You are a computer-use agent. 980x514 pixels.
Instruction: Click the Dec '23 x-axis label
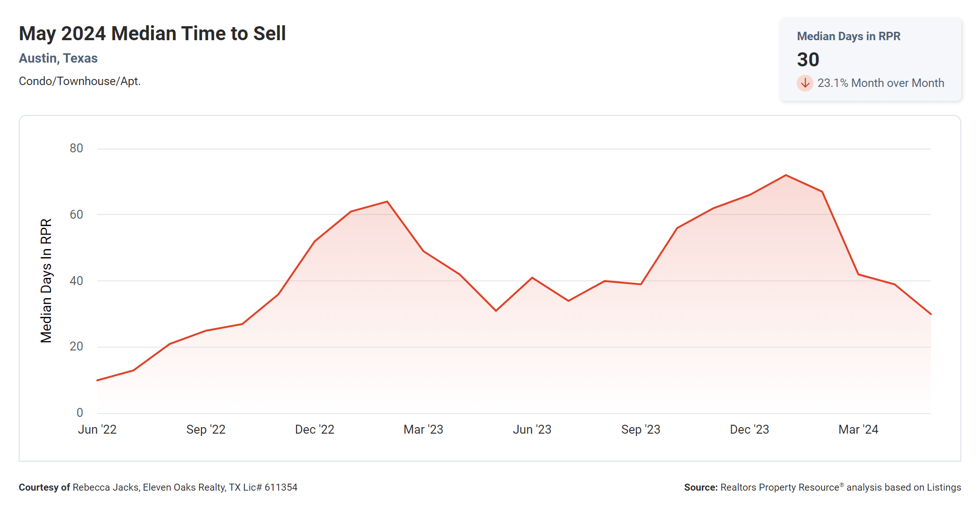point(749,429)
